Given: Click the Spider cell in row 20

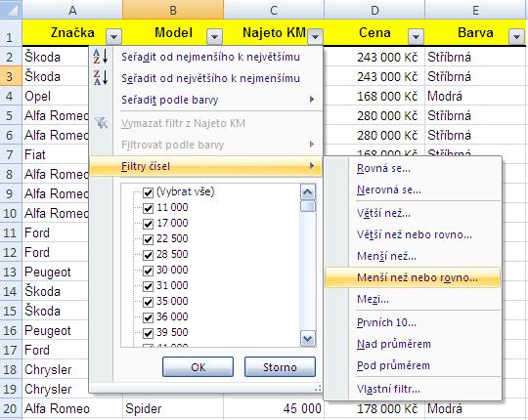Looking at the screenshot, I should (173, 408).
